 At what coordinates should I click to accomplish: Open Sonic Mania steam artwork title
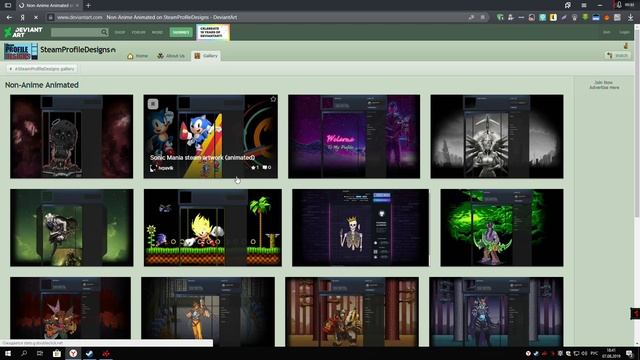tap(202, 158)
